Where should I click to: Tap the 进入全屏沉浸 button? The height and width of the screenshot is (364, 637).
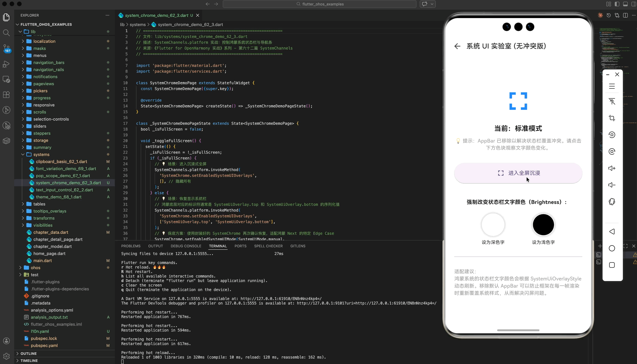[518, 173]
